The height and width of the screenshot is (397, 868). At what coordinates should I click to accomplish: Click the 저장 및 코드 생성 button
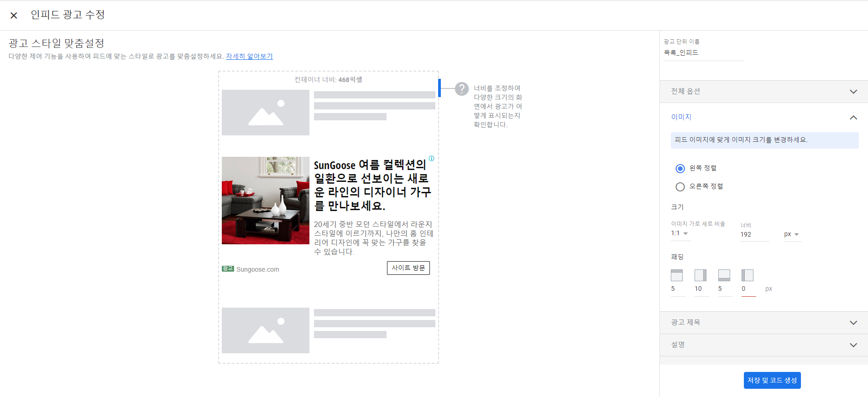tap(772, 381)
